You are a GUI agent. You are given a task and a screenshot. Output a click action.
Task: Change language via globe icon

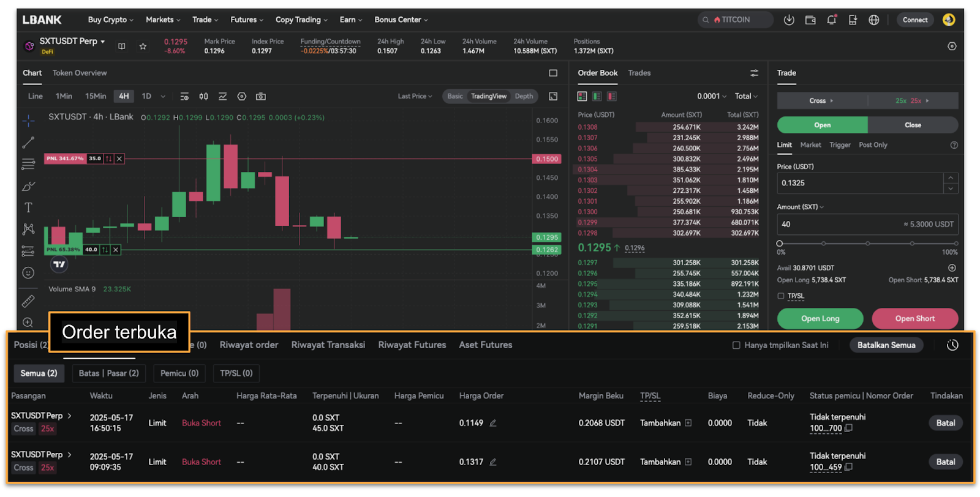(x=874, y=20)
